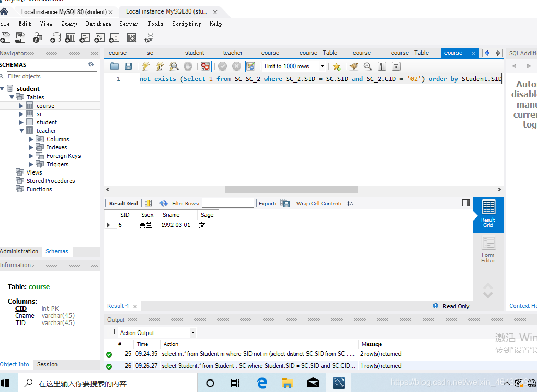Open the Form Editor view

click(x=488, y=250)
